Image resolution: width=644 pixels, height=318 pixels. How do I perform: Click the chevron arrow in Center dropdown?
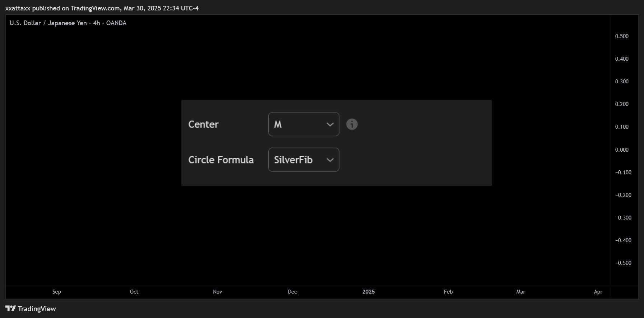click(330, 124)
